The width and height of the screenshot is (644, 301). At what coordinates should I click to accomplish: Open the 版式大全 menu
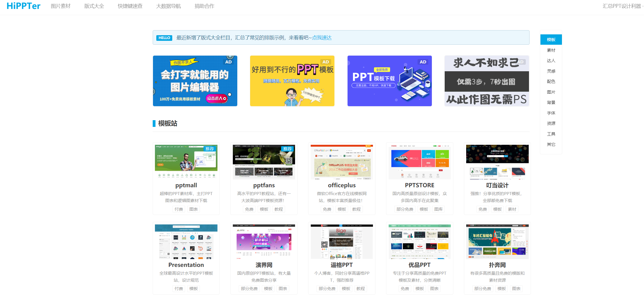94,6
